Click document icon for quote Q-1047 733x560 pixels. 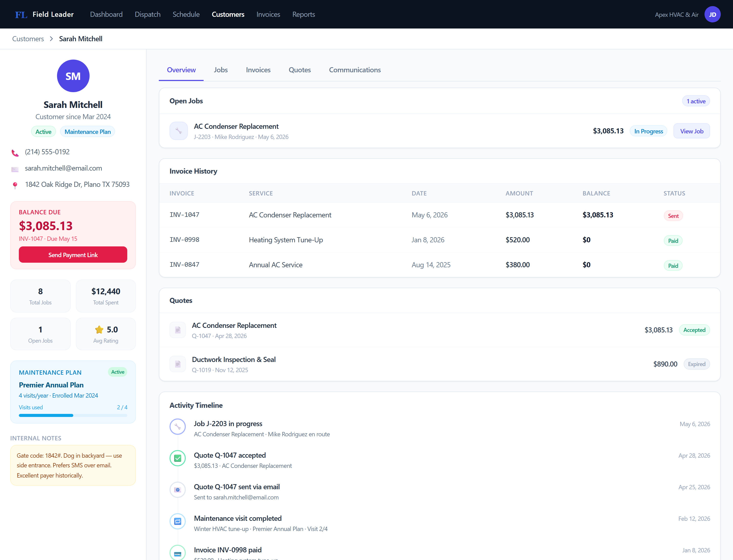[x=178, y=330]
